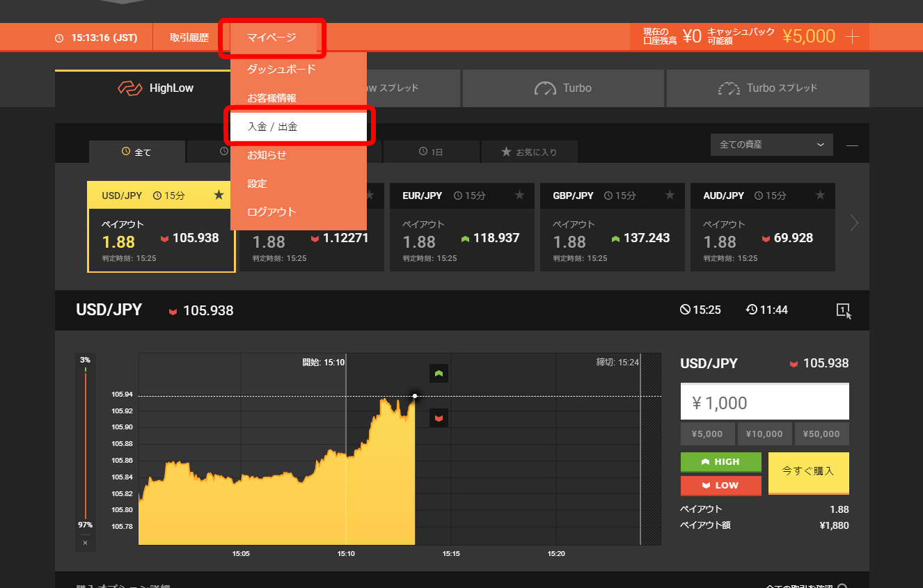Select the 全て expiry filter tab
The height and width of the screenshot is (588, 923).
pyautogui.click(x=136, y=152)
